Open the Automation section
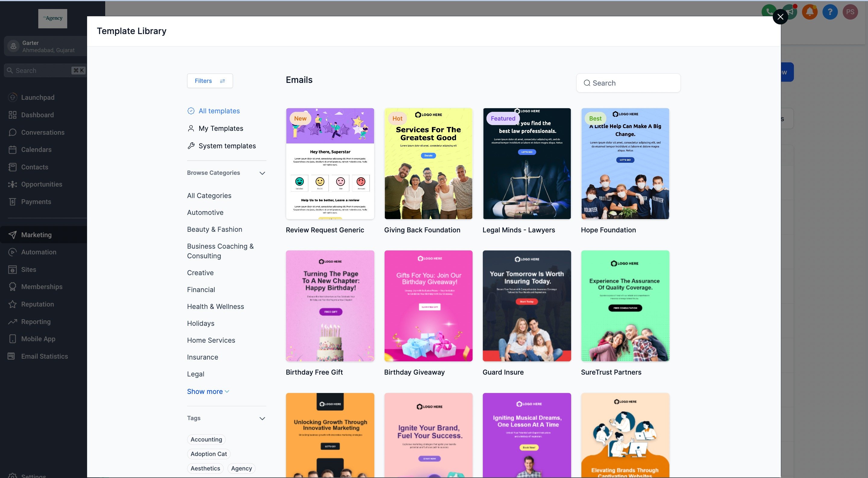This screenshot has width=868, height=478. pyautogui.click(x=38, y=252)
